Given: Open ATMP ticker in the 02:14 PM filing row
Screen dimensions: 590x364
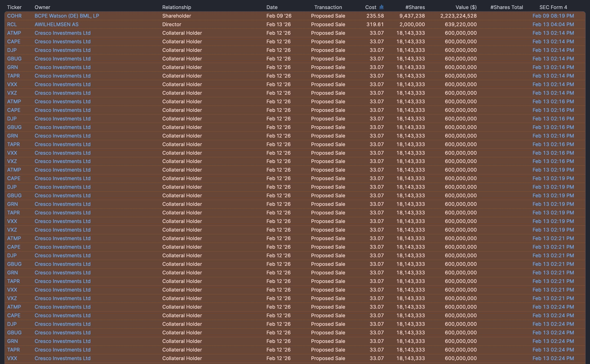Looking at the screenshot, I should (14, 33).
